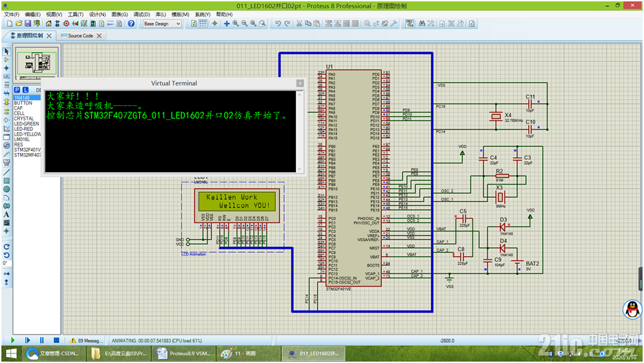Zoom out with the magnifier minus icon
The width and height of the screenshot is (644, 363).
244,24
